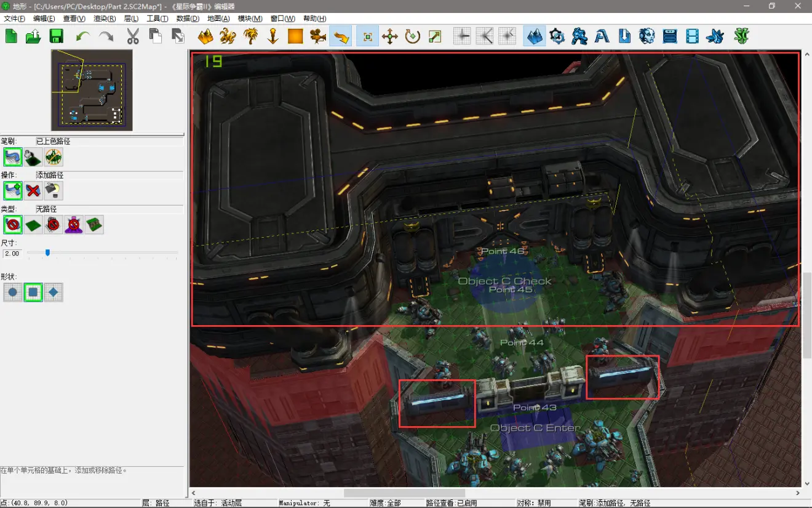Screen dimensions: 812x508
Task: Select the no-building pathing type icon
Action: 54,225
